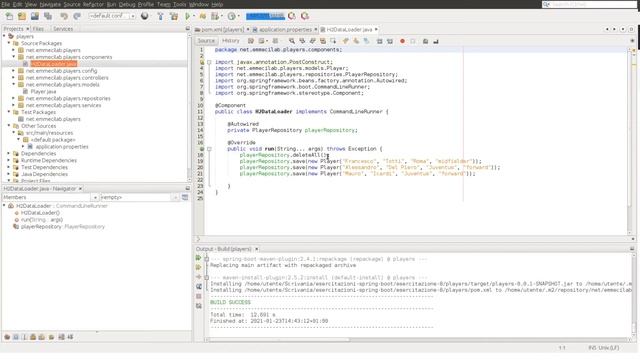Collapse the run method fold marker on line 17
Screen dimensions: 640x360
(209, 149)
